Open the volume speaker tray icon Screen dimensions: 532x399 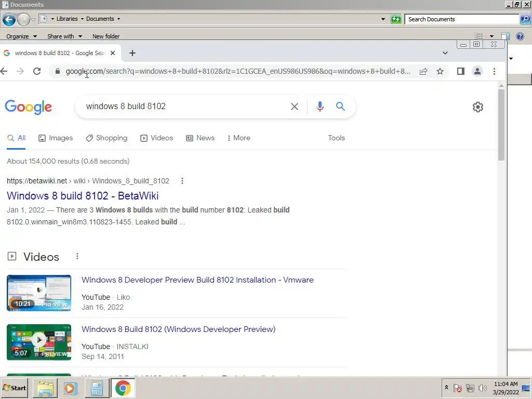[x=482, y=388]
